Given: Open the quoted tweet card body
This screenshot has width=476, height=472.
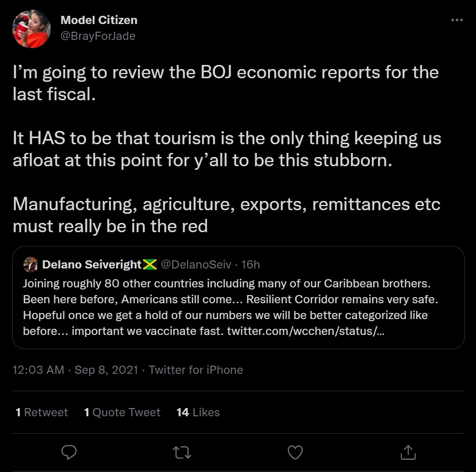Looking at the screenshot, I should [238, 298].
